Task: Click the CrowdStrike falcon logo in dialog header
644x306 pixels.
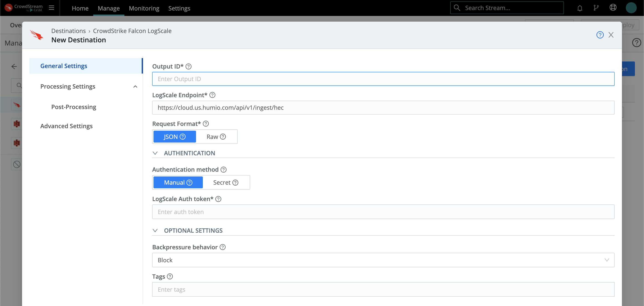Action: click(x=37, y=35)
